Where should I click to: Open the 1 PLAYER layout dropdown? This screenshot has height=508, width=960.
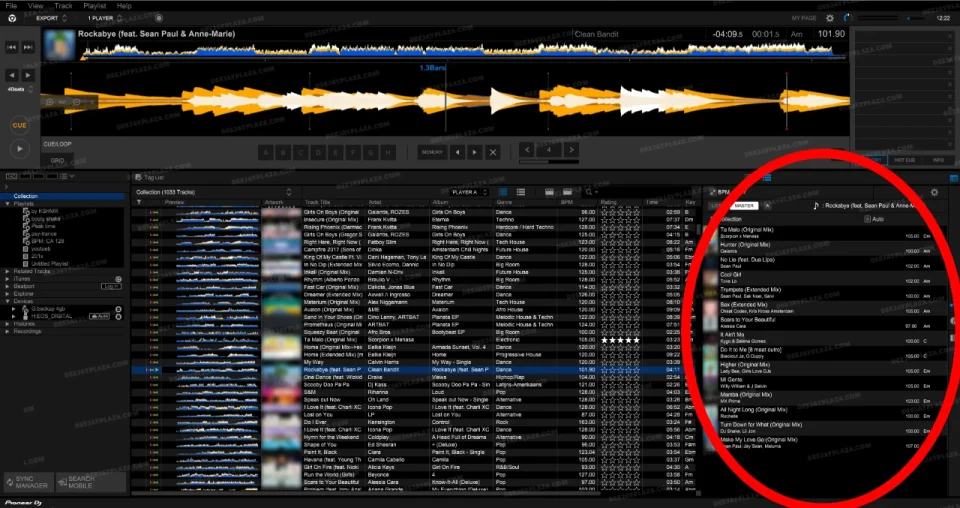(103, 18)
